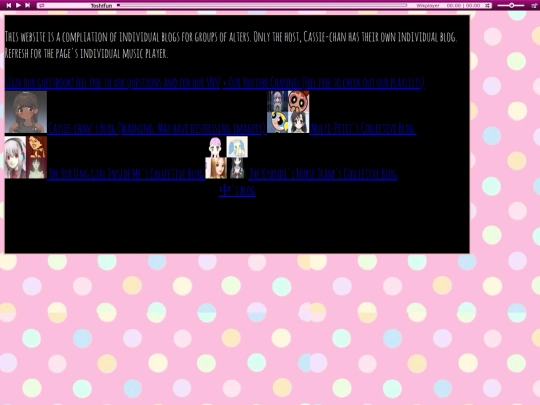The width and height of the screenshot is (540, 405).
Task: Skip to next track in music player
Action: [x=28, y=5]
